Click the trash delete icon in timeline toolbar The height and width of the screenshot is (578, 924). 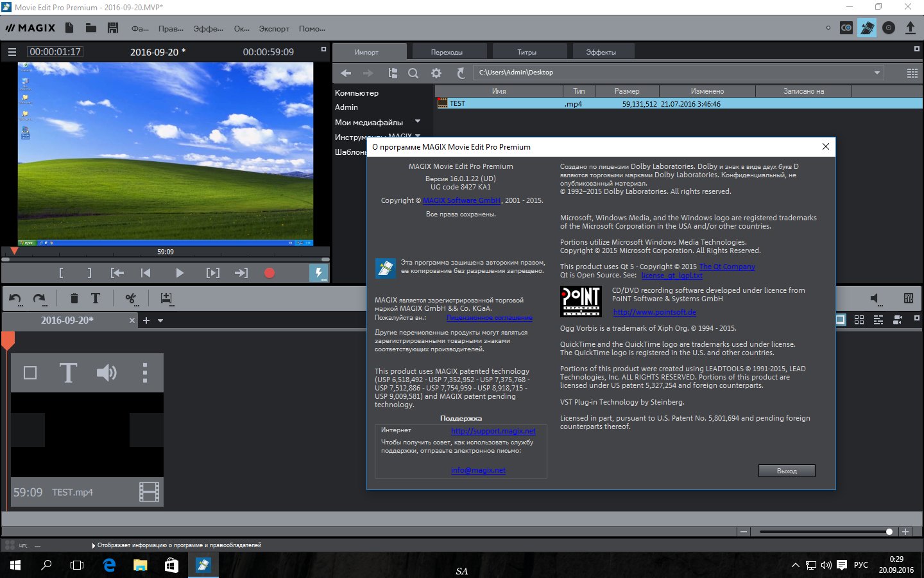click(74, 298)
